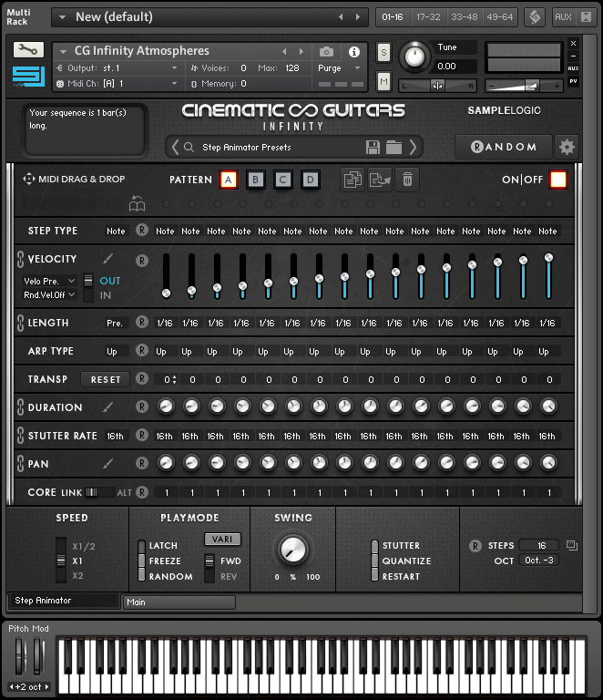Select pattern A button
The height and width of the screenshot is (700, 603).
click(x=229, y=180)
